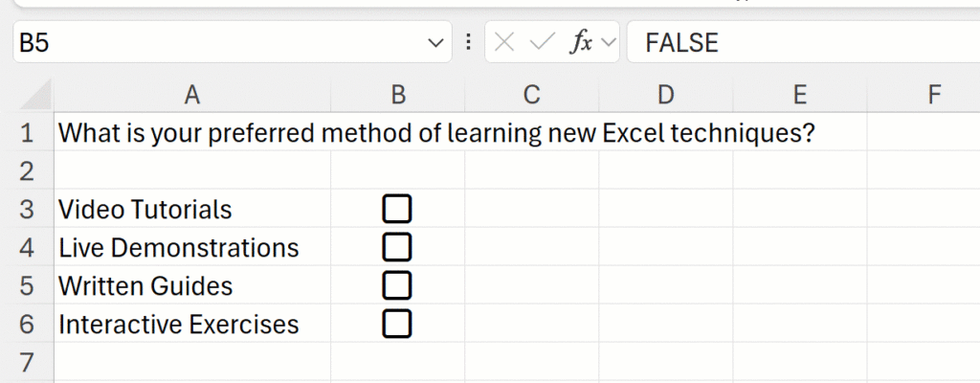Tick the Written Guides checkbox
This screenshot has height=383, width=980.
tap(397, 285)
